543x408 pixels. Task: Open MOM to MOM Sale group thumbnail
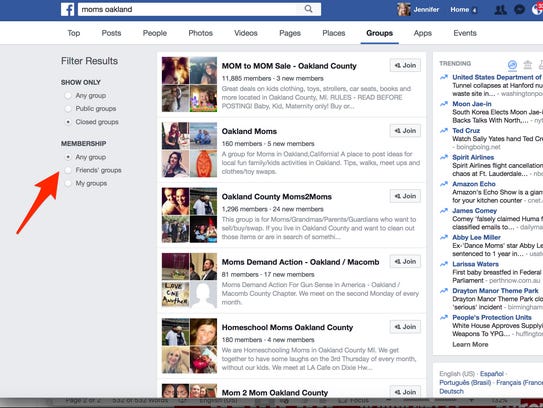click(189, 84)
